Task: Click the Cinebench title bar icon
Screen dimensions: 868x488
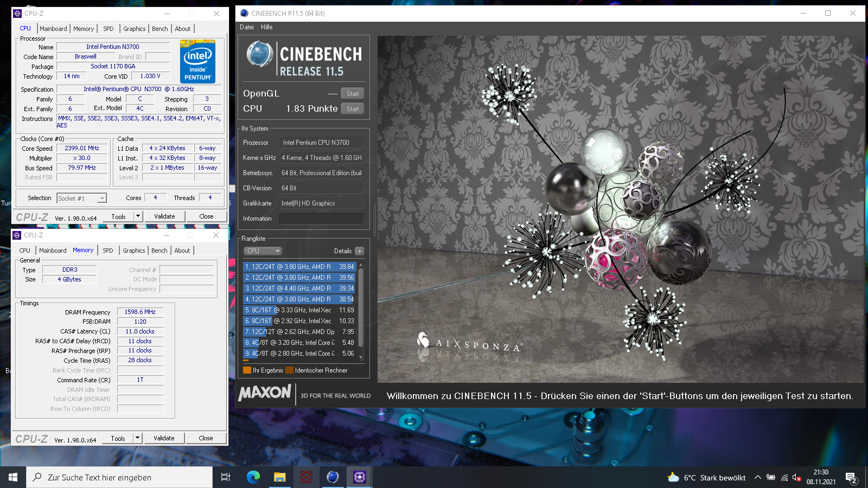Action: [244, 13]
